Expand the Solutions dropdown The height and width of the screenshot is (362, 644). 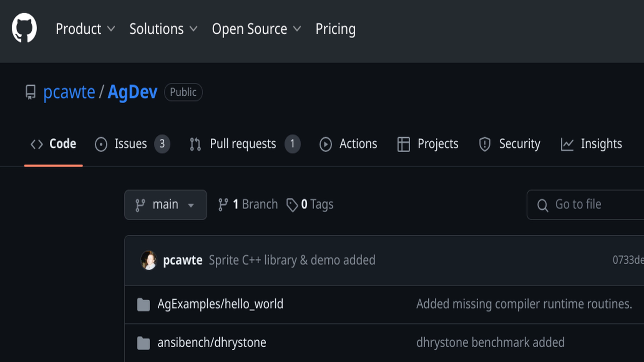point(163,29)
